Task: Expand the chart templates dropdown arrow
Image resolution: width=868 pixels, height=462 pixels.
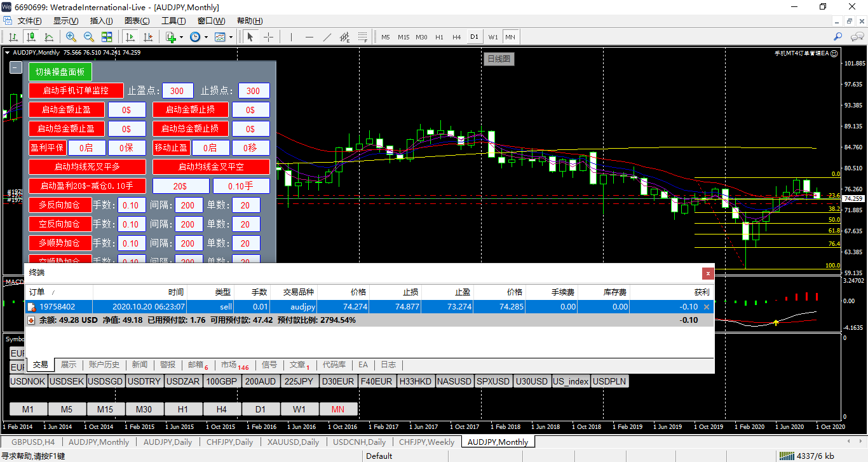Action: pyautogui.click(x=230, y=37)
